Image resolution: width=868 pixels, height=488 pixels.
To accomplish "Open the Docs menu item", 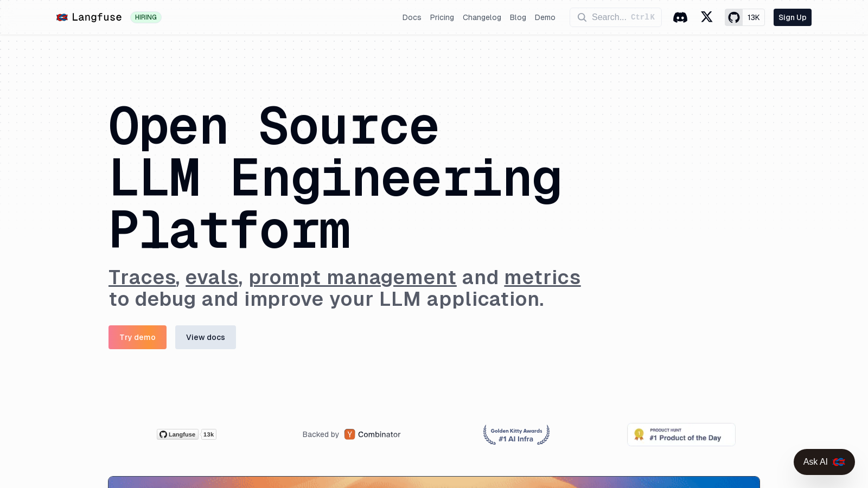I will pyautogui.click(x=412, y=17).
